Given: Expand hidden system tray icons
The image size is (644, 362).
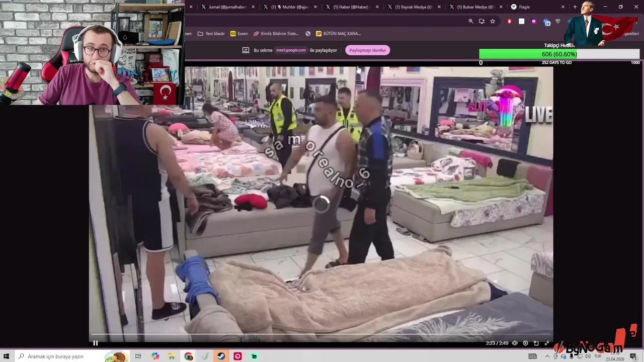Looking at the screenshot, I should 547,356.
